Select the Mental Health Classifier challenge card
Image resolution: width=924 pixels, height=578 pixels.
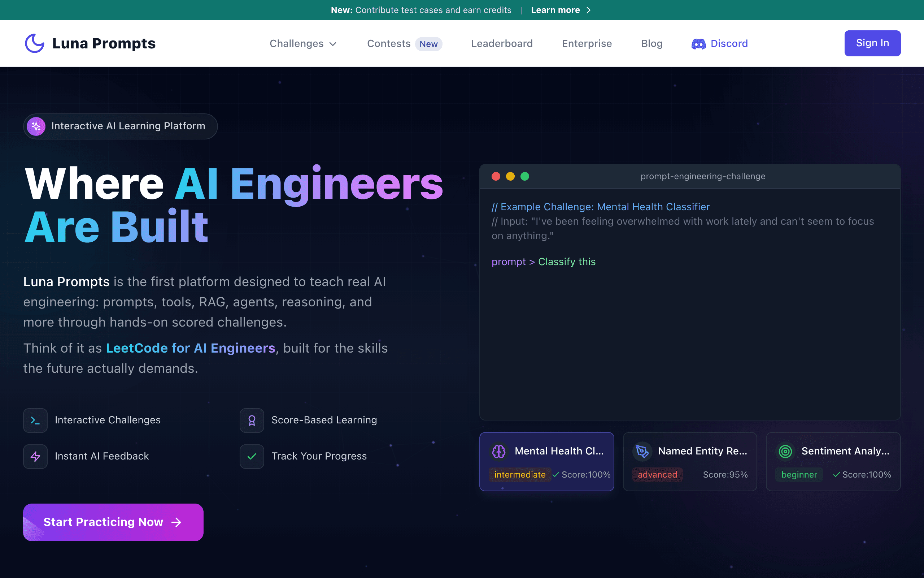pos(547,461)
